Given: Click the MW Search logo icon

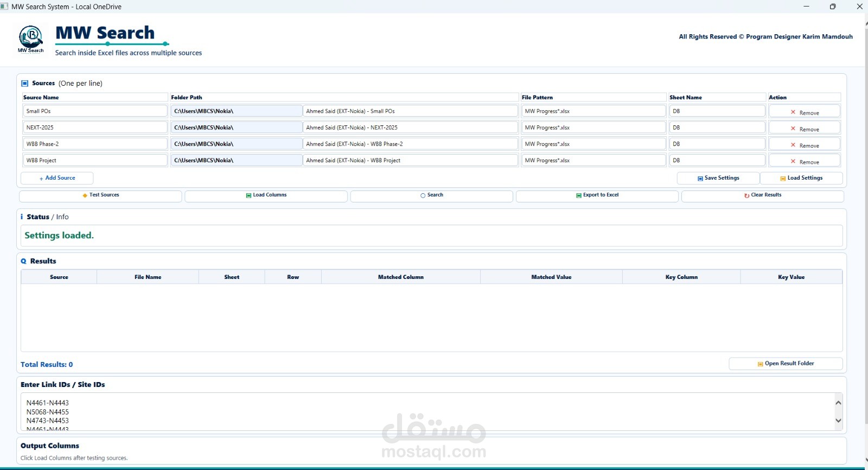Looking at the screenshot, I should 31,40.
